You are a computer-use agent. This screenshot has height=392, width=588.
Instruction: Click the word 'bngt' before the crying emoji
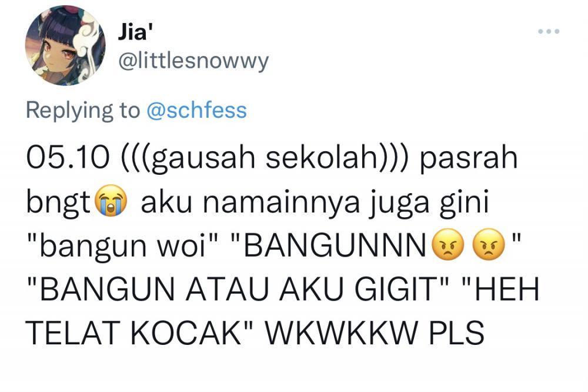[x=59, y=202]
